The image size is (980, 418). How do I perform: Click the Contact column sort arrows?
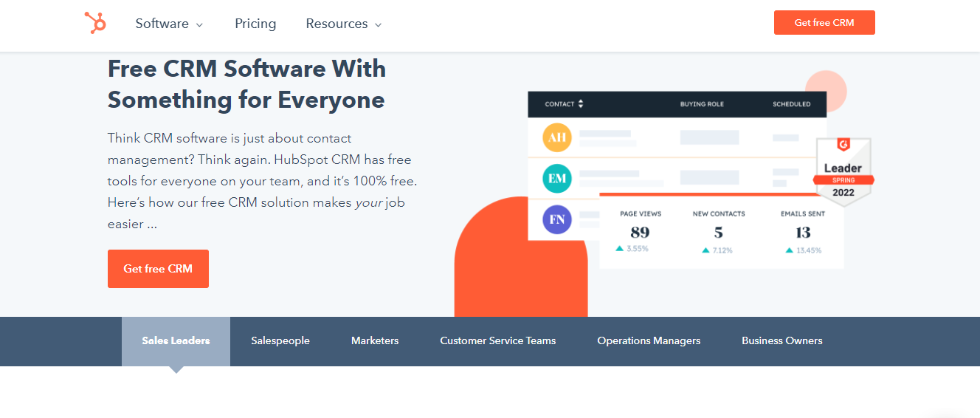tap(581, 104)
